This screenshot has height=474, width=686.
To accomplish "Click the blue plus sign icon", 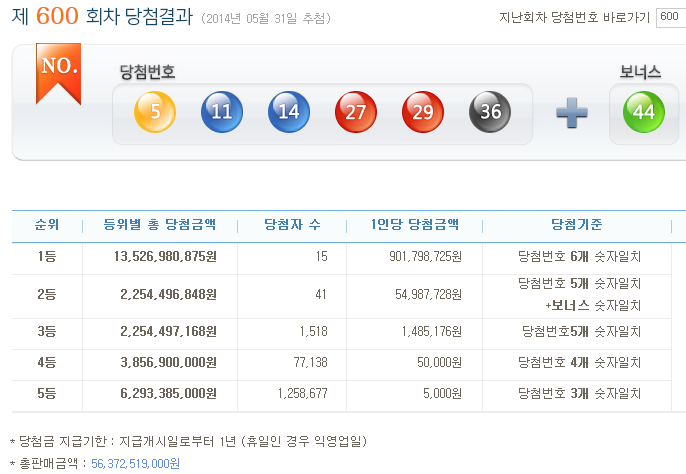I will [571, 112].
